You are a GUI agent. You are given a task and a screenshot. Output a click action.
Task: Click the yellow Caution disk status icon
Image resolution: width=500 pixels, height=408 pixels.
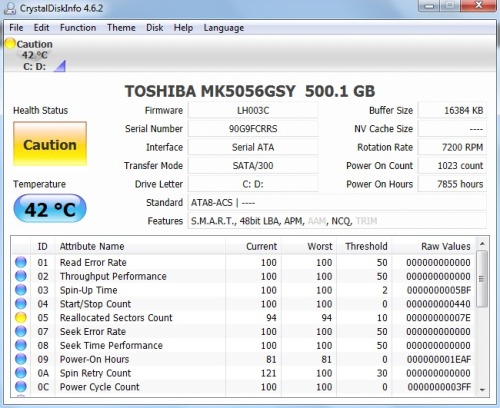(10, 43)
